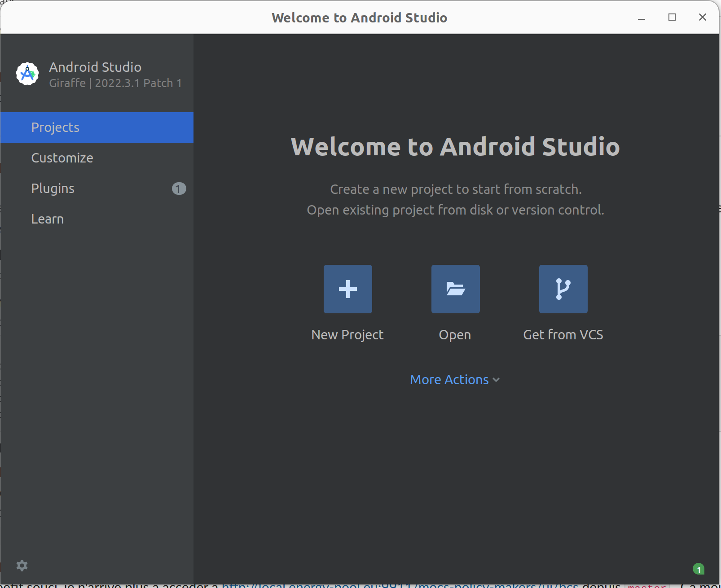Click the Get from VCS branch icon
This screenshot has width=721, height=588.
(x=563, y=289)
